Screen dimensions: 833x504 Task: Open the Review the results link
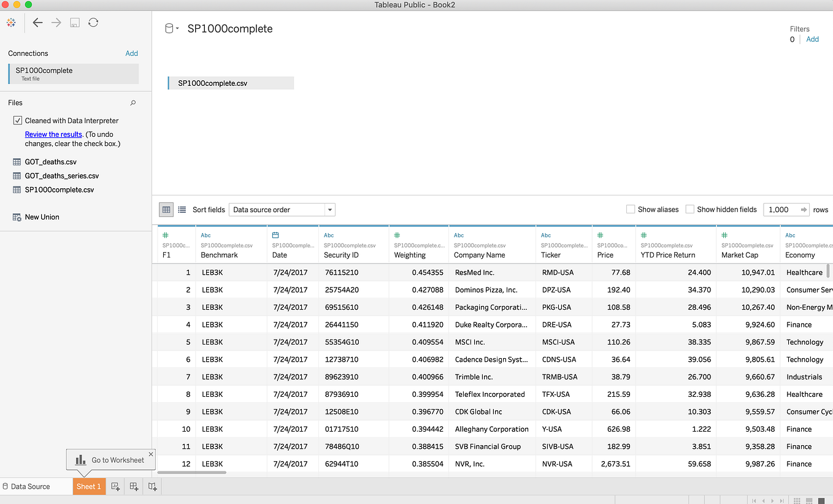53,134
